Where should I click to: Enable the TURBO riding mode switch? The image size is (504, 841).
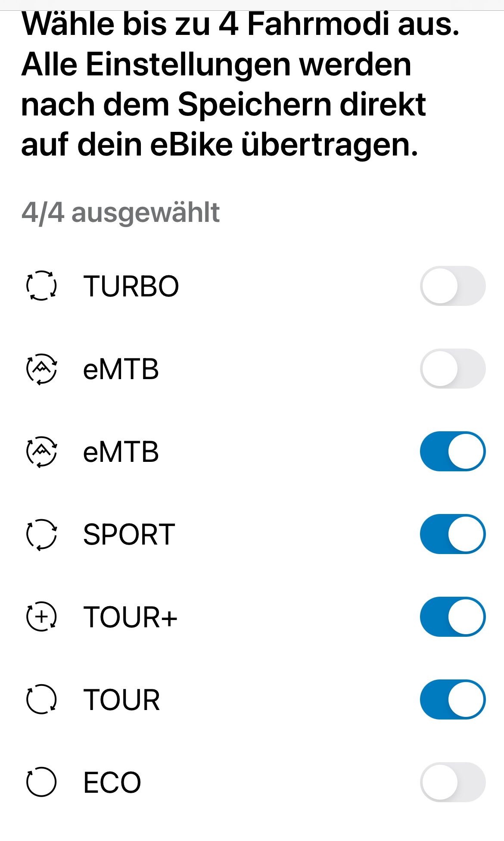point(452,286)
